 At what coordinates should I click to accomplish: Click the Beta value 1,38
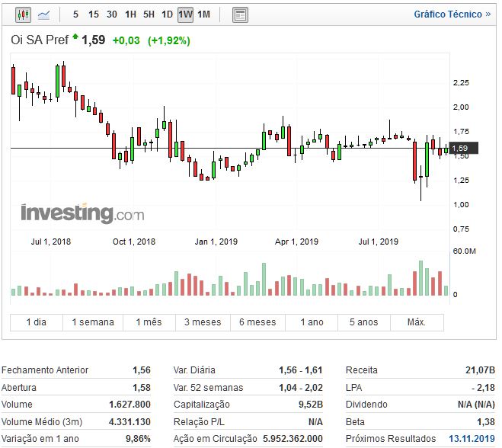point(486,422)
